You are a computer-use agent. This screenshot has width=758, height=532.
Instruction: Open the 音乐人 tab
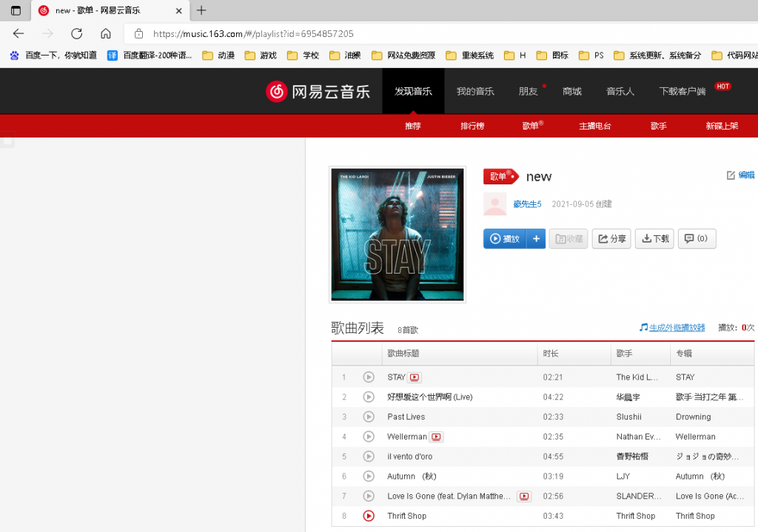pyautogui.click(x=620, y=91)
